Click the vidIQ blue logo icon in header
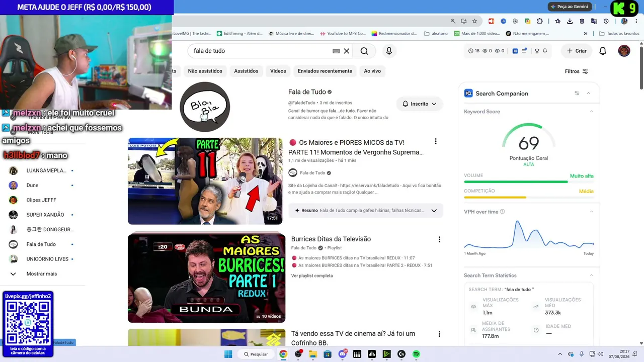The height and width of the screenshot is (362, 644). tap(515, 51)
